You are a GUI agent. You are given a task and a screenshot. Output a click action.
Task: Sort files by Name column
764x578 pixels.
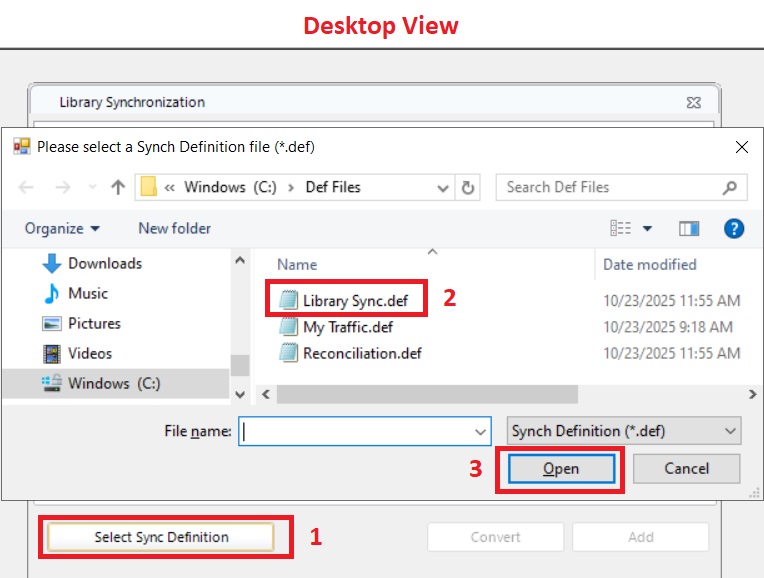[x=297, y=265]
